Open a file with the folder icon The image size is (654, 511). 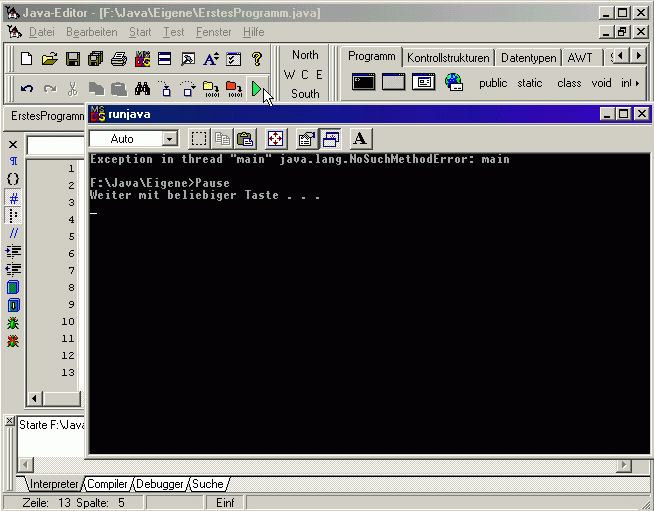click(x=49, y=59)
